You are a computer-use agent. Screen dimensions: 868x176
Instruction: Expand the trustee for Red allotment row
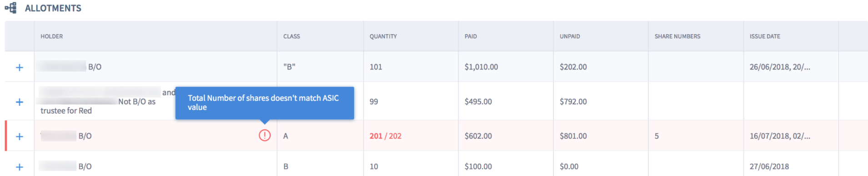point(20,102)
